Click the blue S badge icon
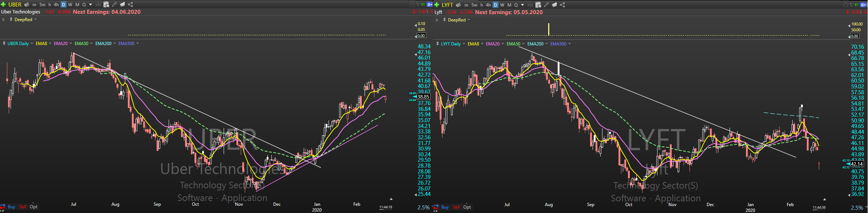 coord(429,5)
